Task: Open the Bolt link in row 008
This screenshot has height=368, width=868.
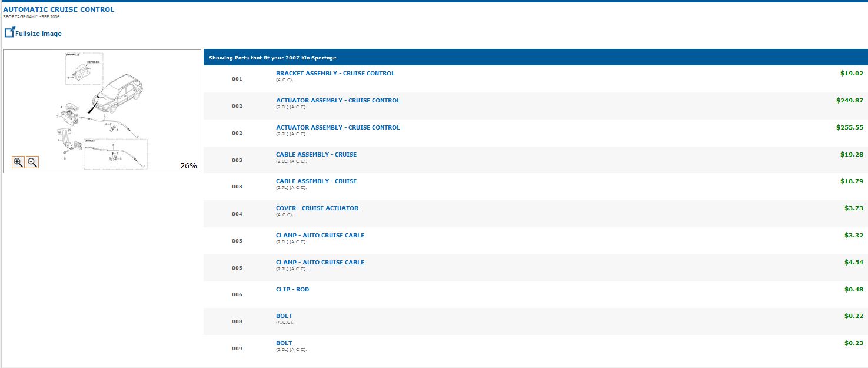Action: 284,316
